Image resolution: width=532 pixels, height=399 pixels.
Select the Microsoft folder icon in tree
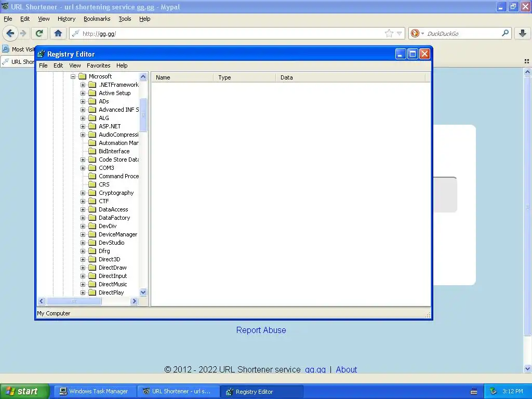click(x=83, y=76)
